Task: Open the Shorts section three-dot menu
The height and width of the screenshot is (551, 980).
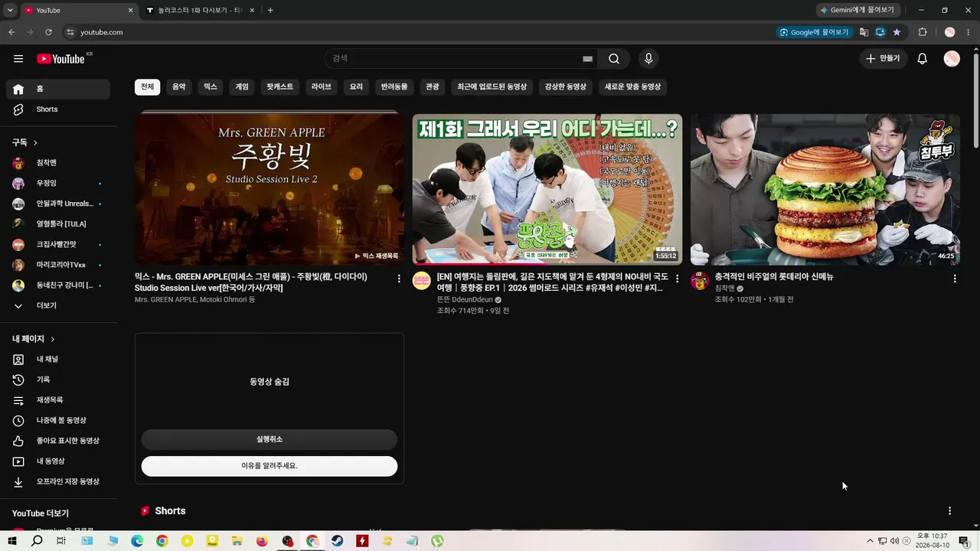Action: [950, 510]
